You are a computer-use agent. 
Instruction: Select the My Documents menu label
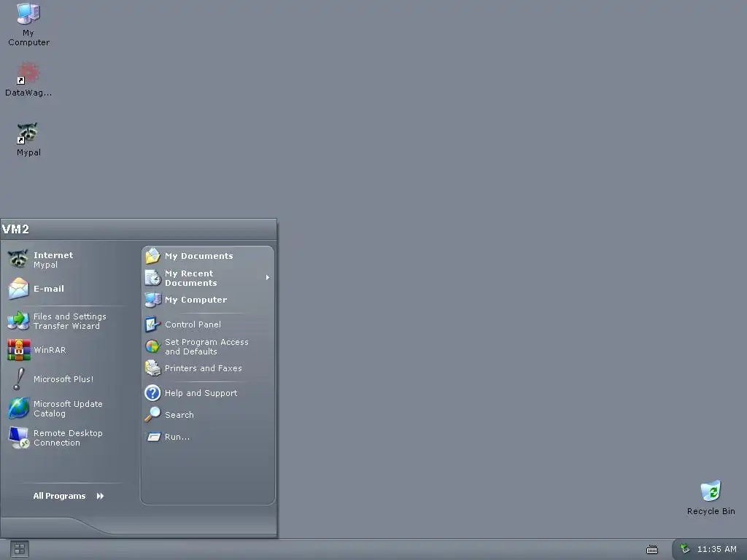click(x=198, y=256)
